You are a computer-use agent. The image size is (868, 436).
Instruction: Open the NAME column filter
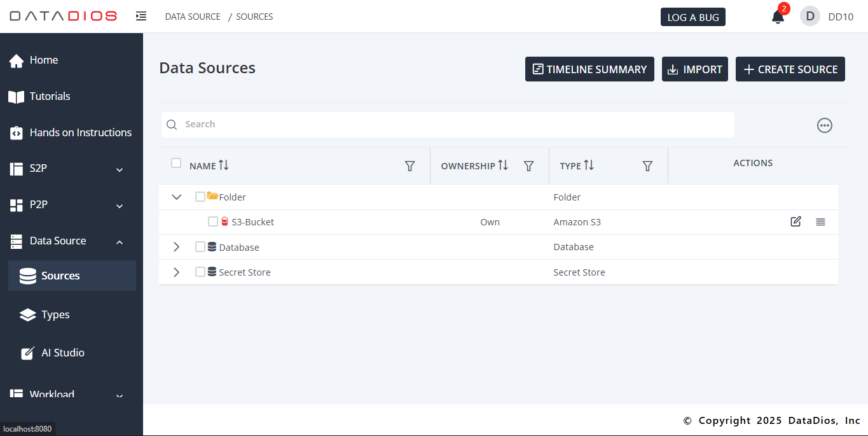[410, 166]
